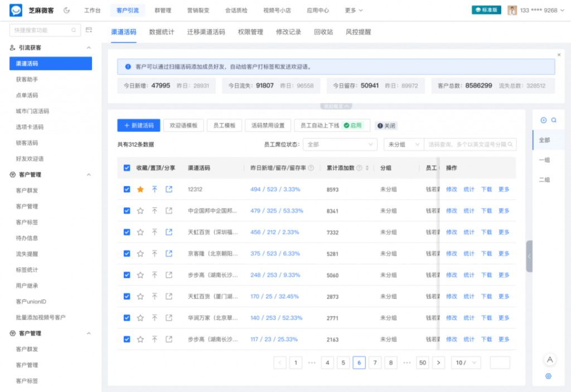Open the 群管理 menu in the top bar
This screenshot has width=571, height=392.
point(163,9)
